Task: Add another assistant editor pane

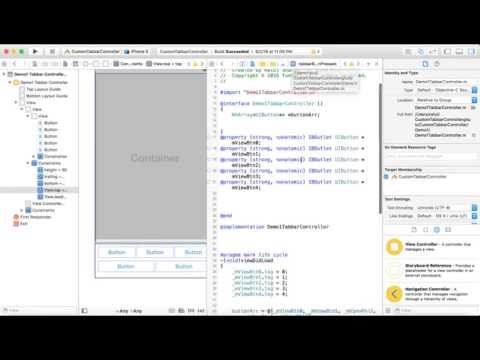Action: 369,64
